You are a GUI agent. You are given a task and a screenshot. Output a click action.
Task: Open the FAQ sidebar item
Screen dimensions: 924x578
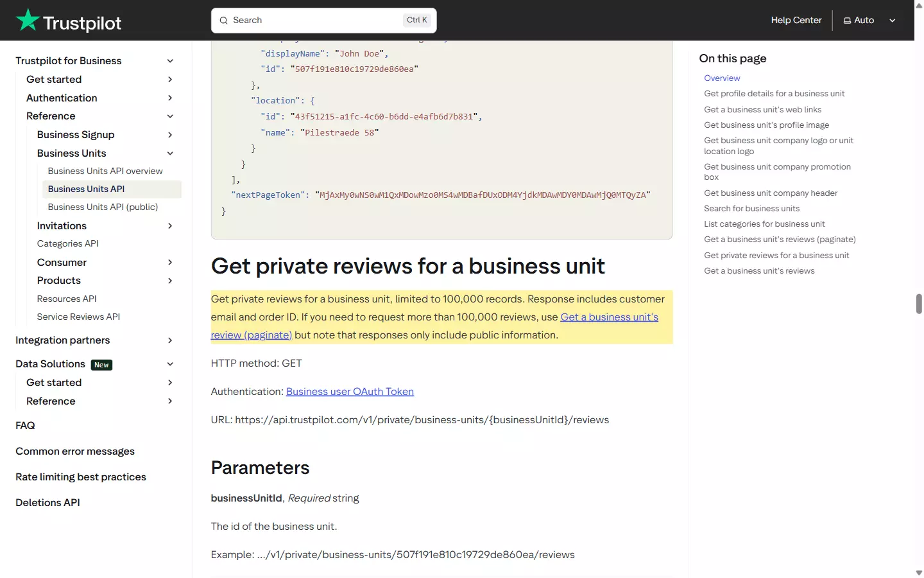pyautogui.click(x=25, y=426)
